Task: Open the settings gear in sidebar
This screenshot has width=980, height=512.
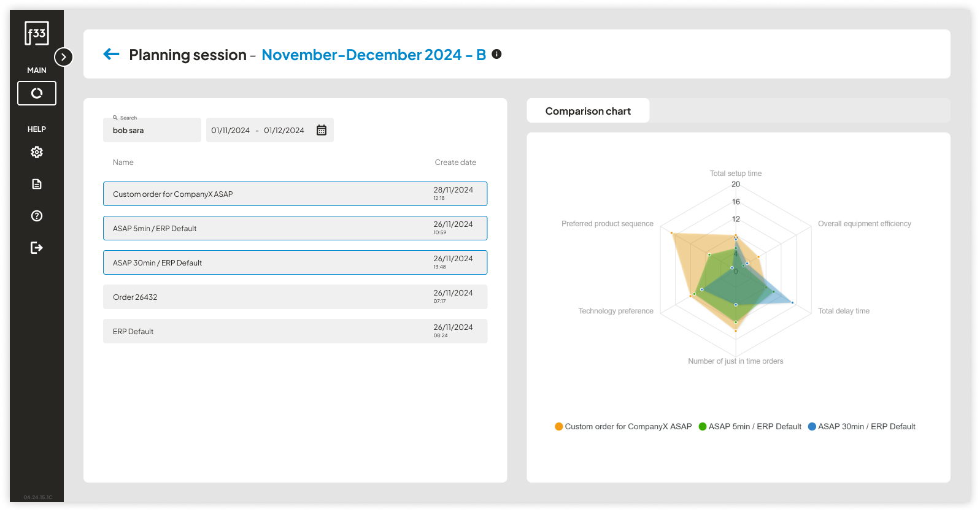Action: pyautogui.click(x=37, y=152)
